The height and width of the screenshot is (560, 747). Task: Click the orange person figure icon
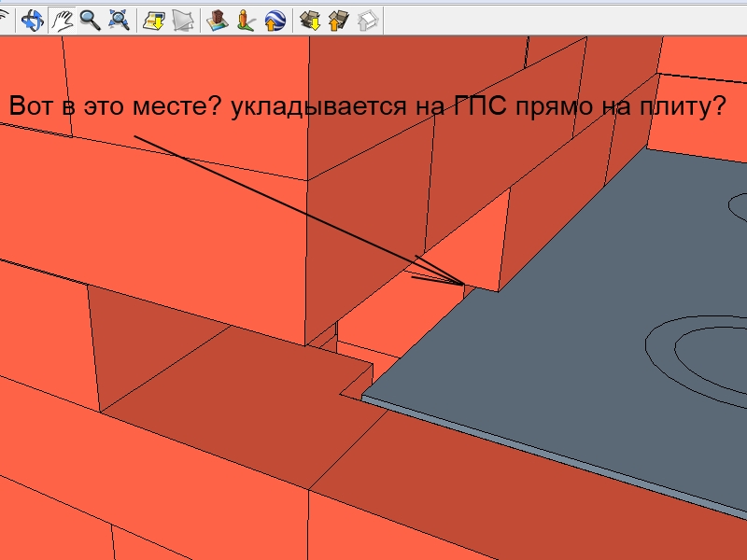(247, 20)
